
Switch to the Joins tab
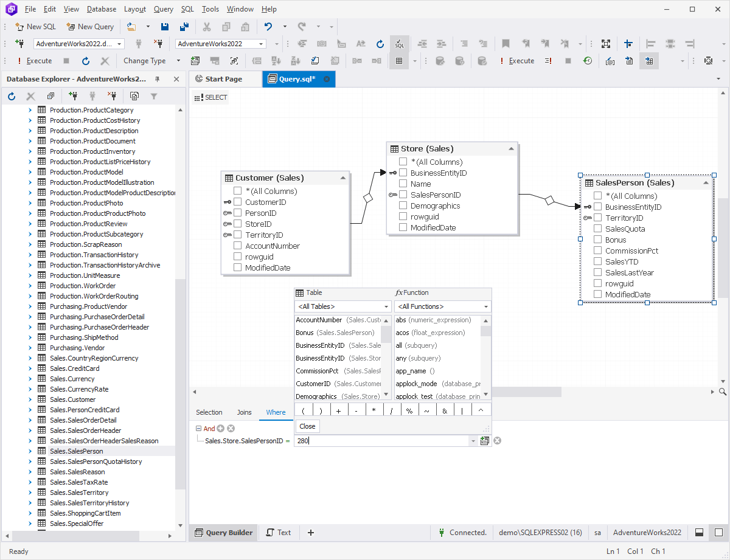244,412
